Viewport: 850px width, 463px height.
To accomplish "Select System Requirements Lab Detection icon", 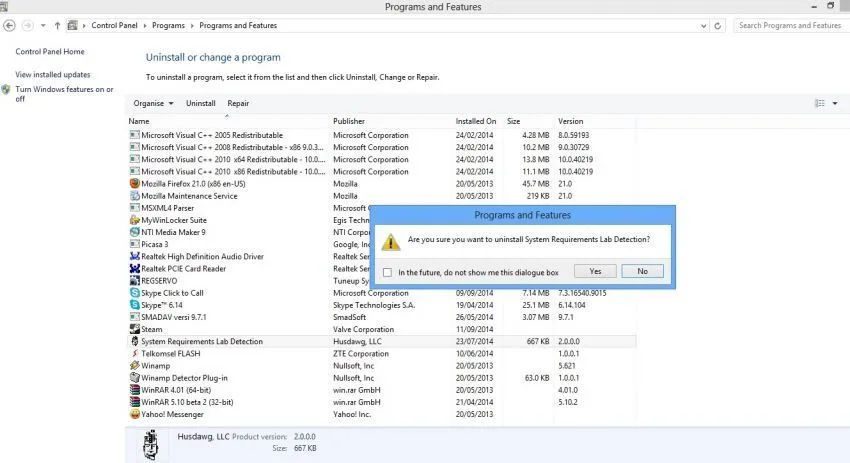I will (x=134, y=341).
